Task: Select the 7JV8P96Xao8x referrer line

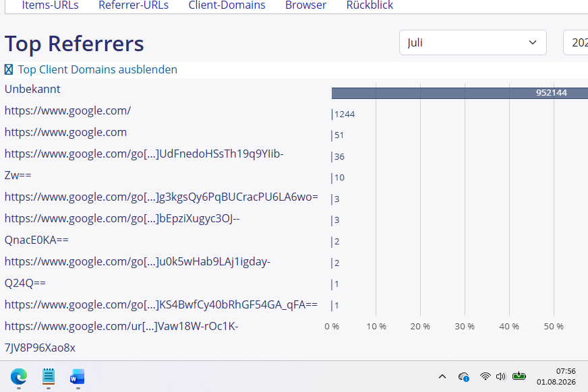Action: (x=40, y=348)
